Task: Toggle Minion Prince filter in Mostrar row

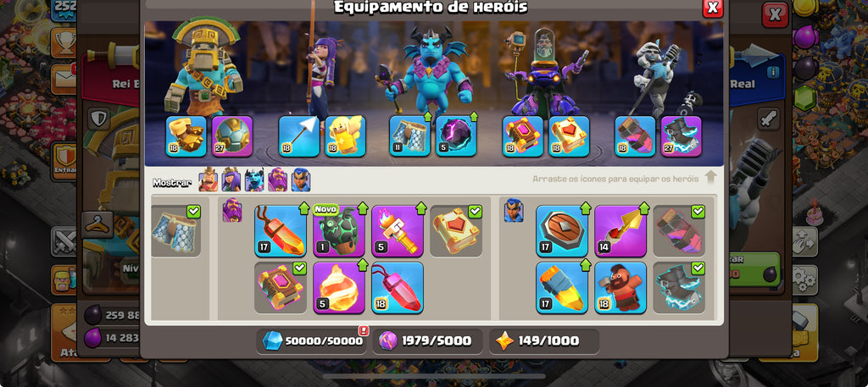Action: (x=254, y=180)
